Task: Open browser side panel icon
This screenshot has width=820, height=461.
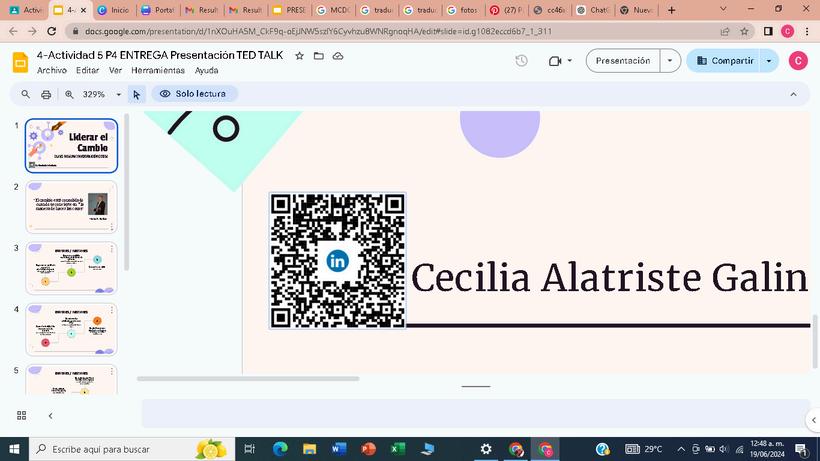Action: (x=768, y=31)
